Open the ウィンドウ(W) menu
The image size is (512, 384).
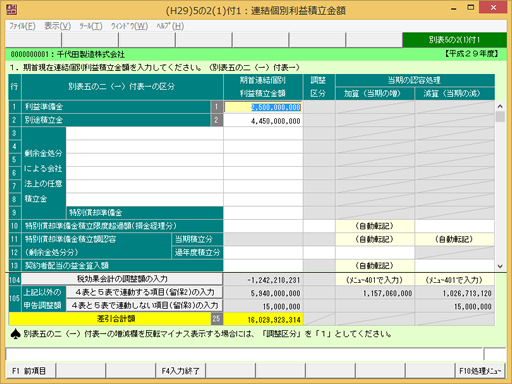[129, 26]
